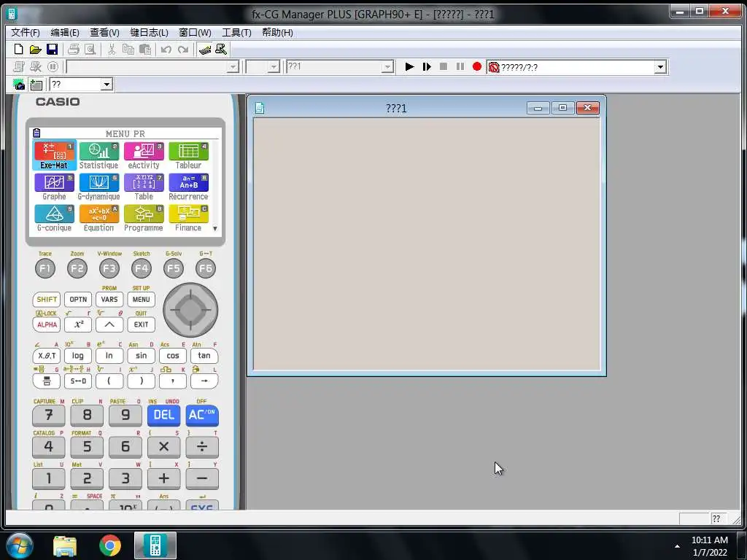Click the Print preview toolbar icon
The image size is (747, 560).
pyautogui.click(x=90, y=49)
